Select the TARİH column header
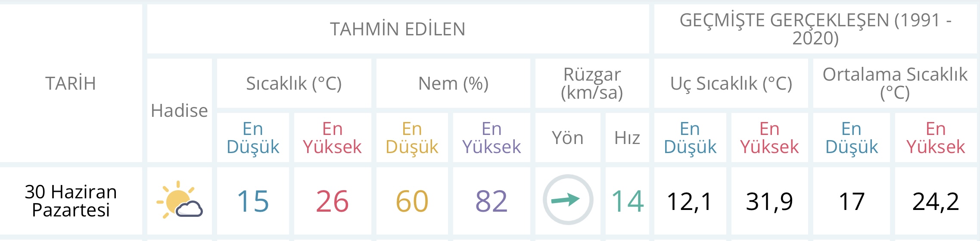Viewport: 980px width, 241px height. coord(71,83)
